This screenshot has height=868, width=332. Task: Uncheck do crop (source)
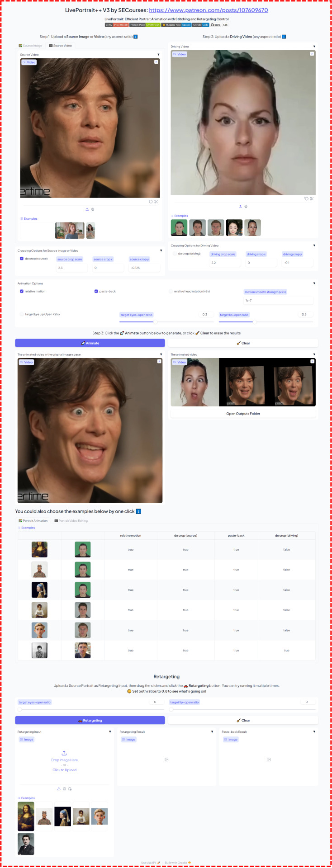[x=22, y=259]
